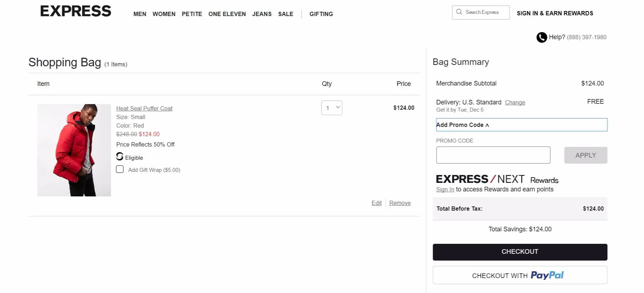The width and height of the screenshot is (644, 293).
Task: Open the quantity dropdown
Action: point(331,108)
